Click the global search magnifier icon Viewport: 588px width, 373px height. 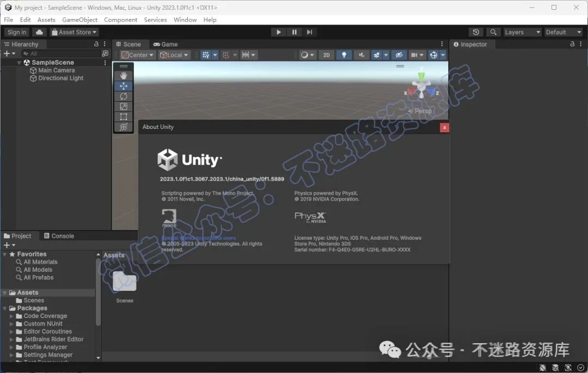[x=493, y=32]
